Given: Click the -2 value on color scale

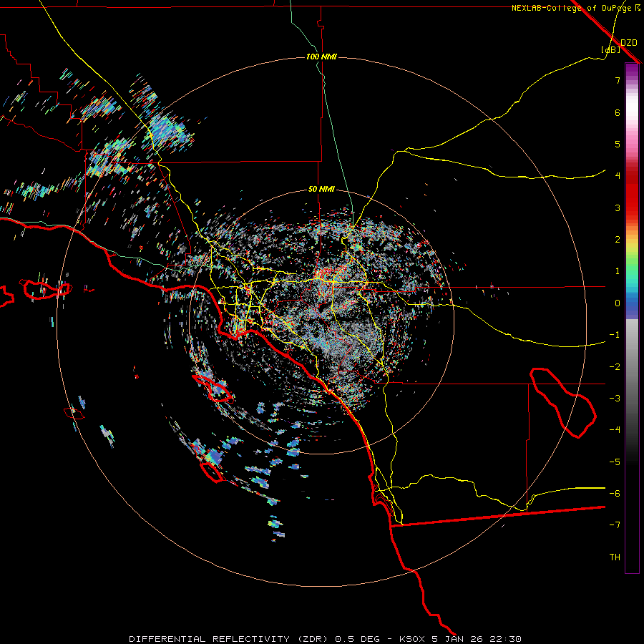Looking at the screenshot, I should click(x=615, y=367).
